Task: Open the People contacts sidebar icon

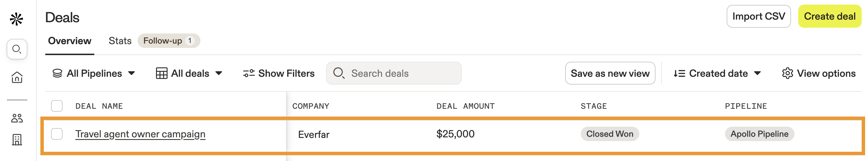Action: [x=17, y=118]
